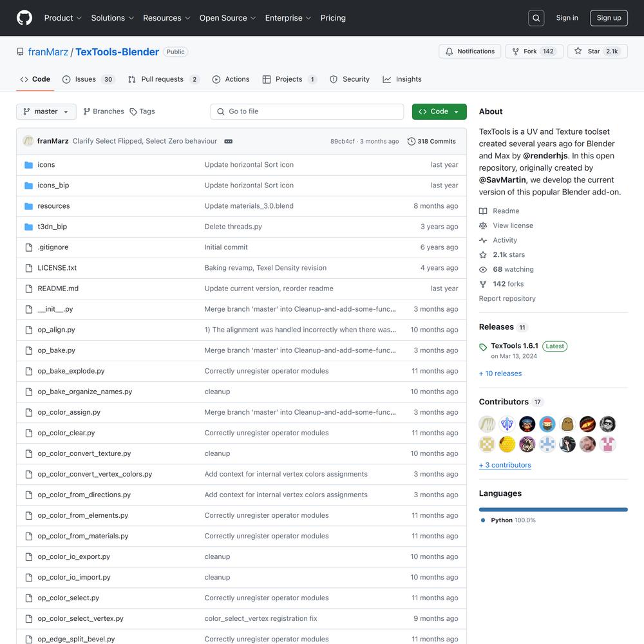The image size is (644, 644).
Task: Switch to the Issues tab
Action: tap(89, 79)
